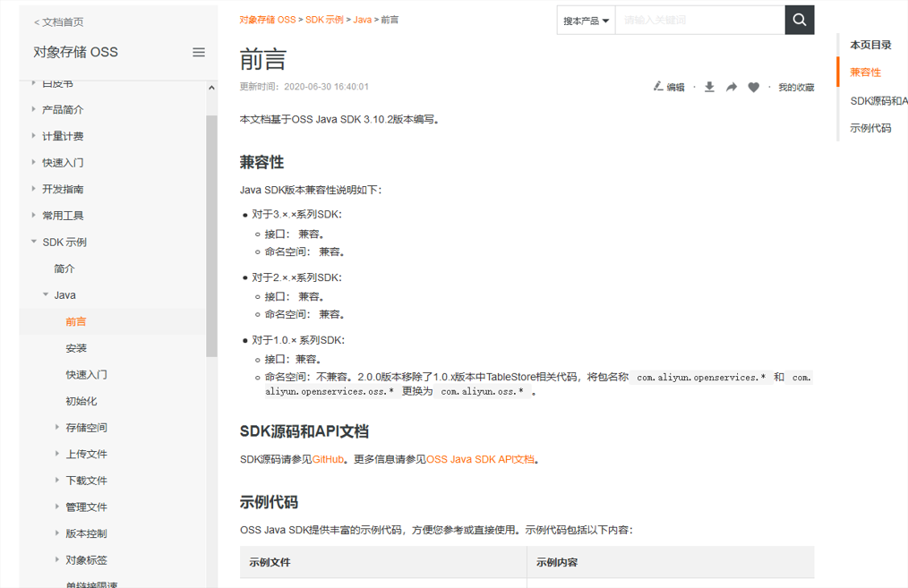Open 快速入门 under Java
Image resolution: width=908 pixels, height=588 pixels.
(86, 374)
